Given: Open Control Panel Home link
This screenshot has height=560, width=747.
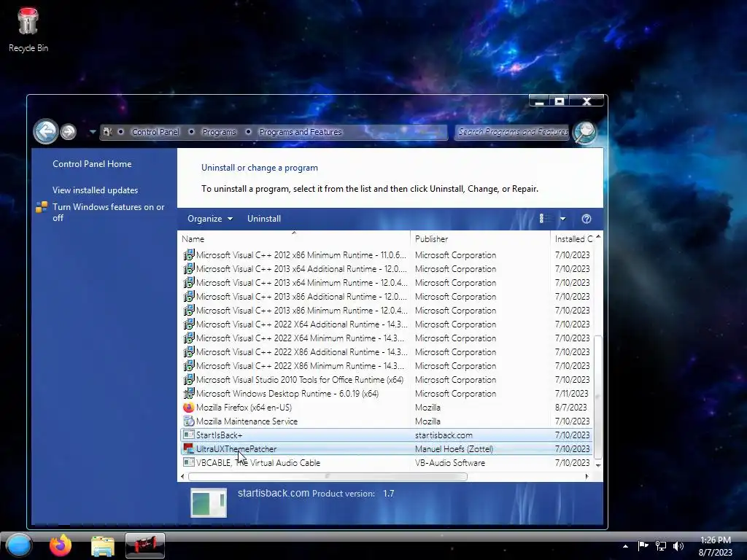Looking at the screenshot, I should pos(92,164).
